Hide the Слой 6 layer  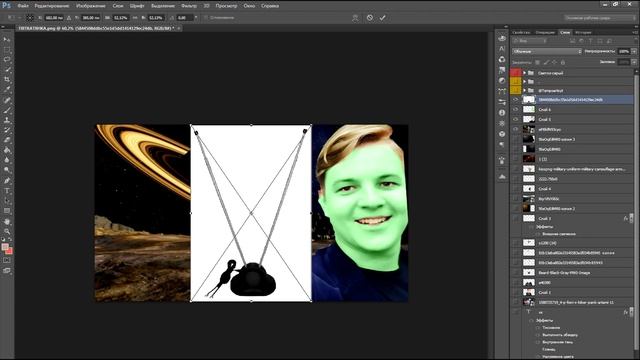tap(516, 109)
